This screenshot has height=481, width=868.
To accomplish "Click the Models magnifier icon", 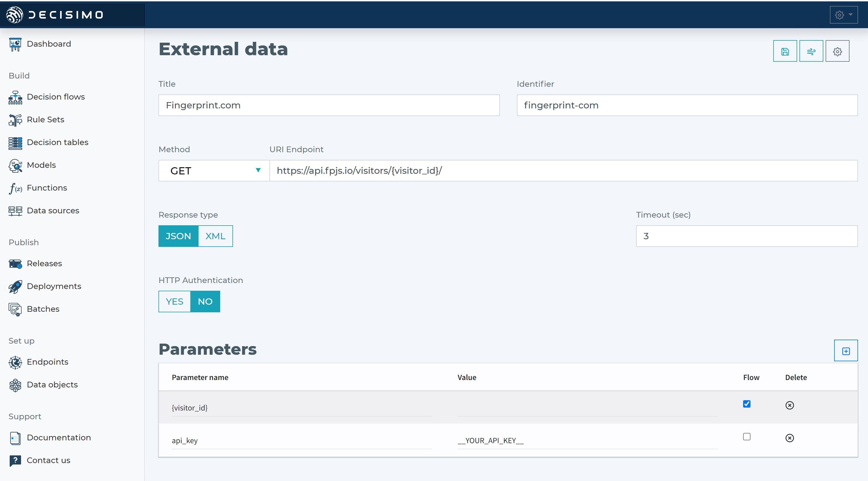I will (15, 165).
